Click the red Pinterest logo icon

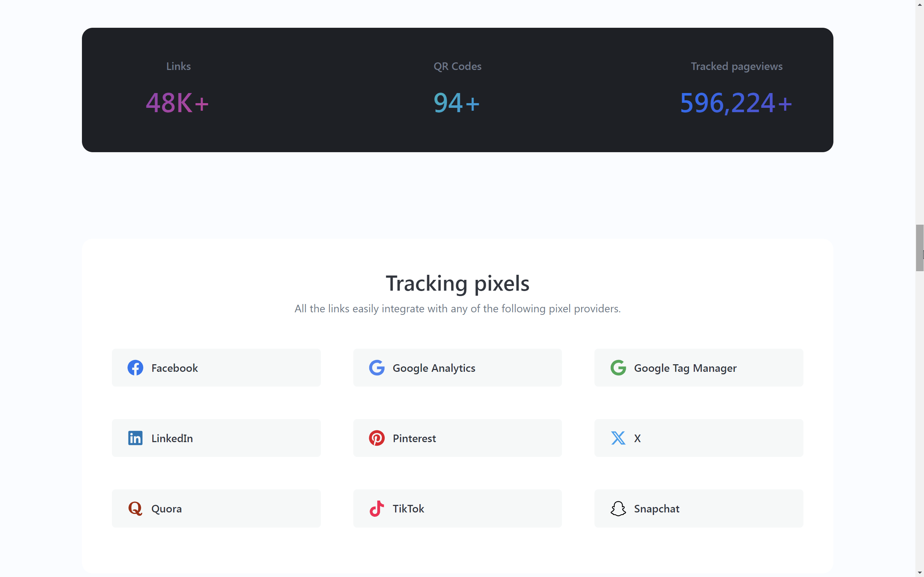click(376, 438)
